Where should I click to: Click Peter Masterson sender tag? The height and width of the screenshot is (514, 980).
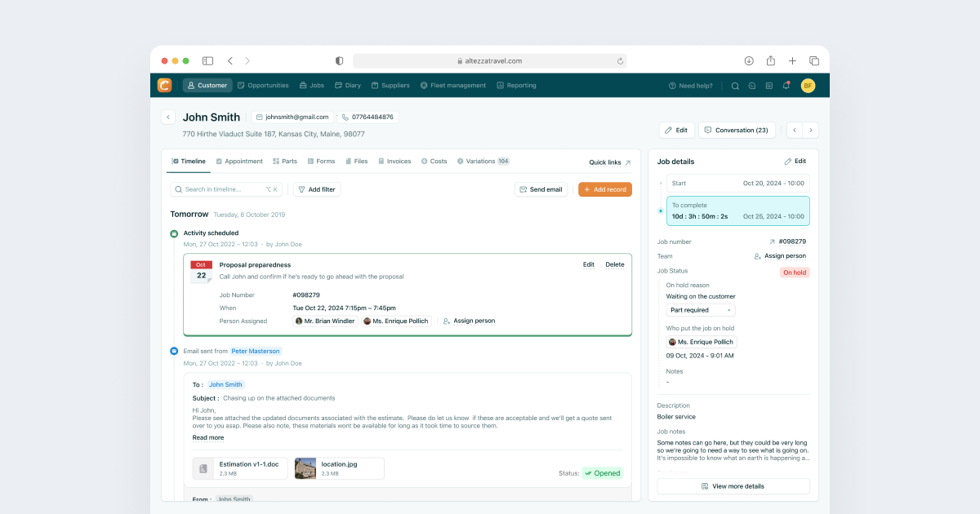pyautogui.click(x=256, y=351)
